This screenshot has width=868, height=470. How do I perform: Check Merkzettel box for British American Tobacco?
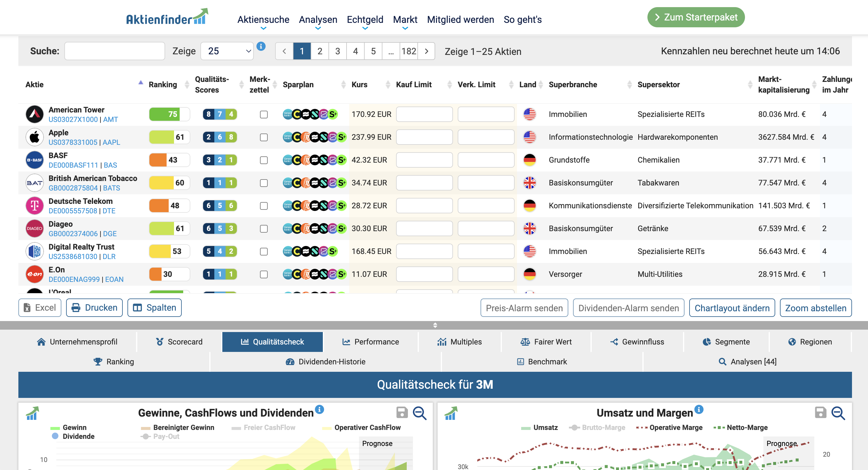[264, 183]
